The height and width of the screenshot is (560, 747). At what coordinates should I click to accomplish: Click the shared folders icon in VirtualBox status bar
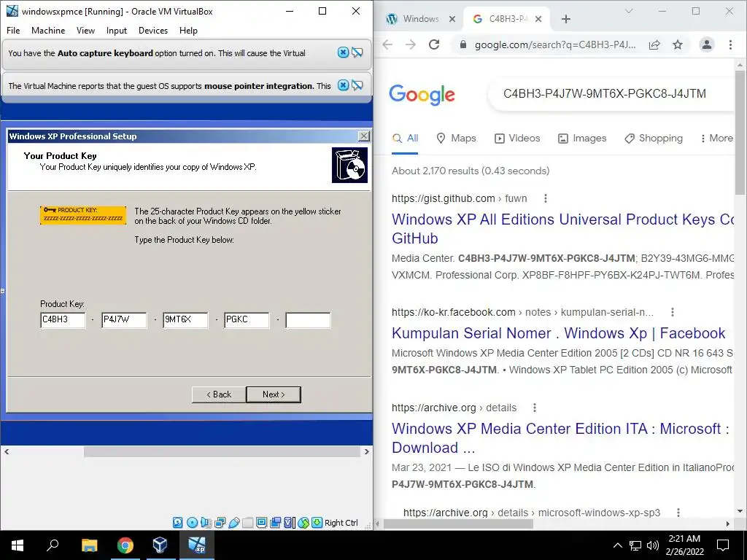click(248, 523)
